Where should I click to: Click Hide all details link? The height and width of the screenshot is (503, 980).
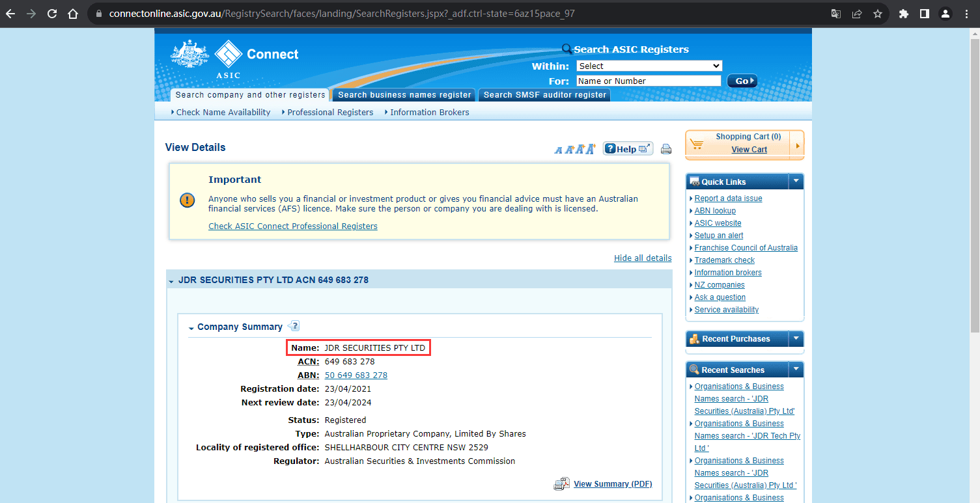point(643,258)
